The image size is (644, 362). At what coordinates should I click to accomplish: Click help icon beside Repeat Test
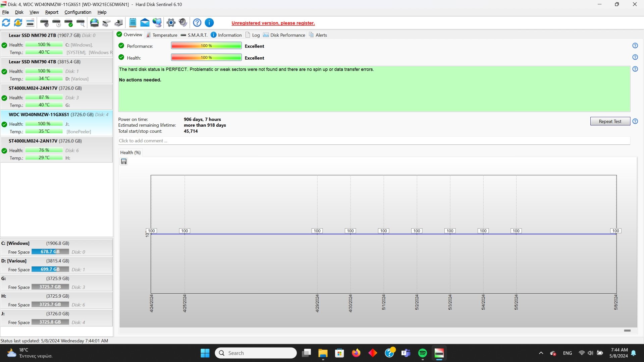pyautogui.click(x=635, y=121)
